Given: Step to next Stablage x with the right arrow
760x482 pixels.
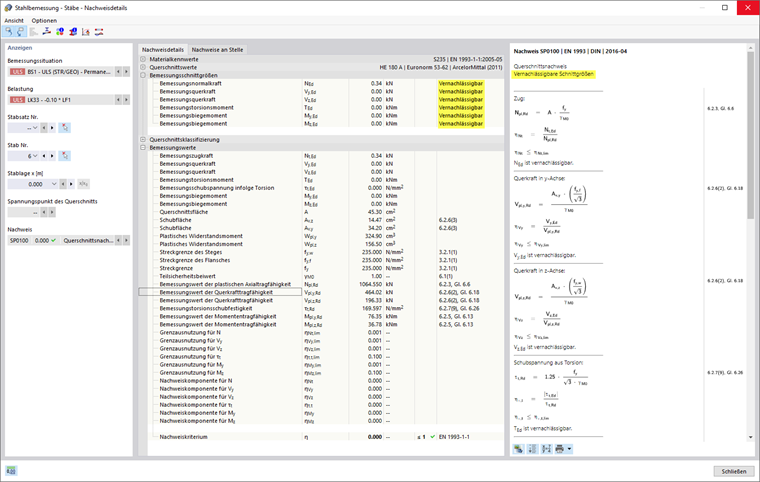Looking at the screenshot, I should click(71, 184).
